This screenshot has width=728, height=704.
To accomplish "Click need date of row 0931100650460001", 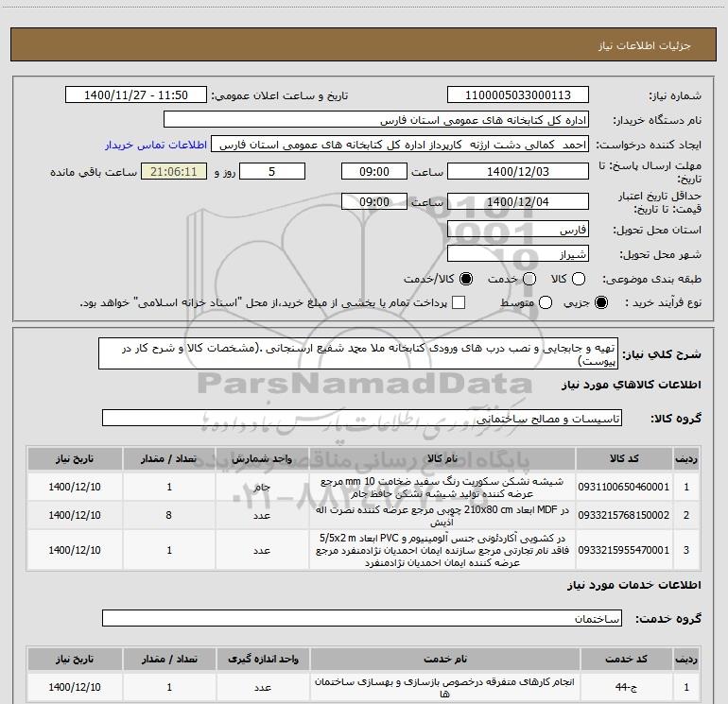I will (75, 487).
